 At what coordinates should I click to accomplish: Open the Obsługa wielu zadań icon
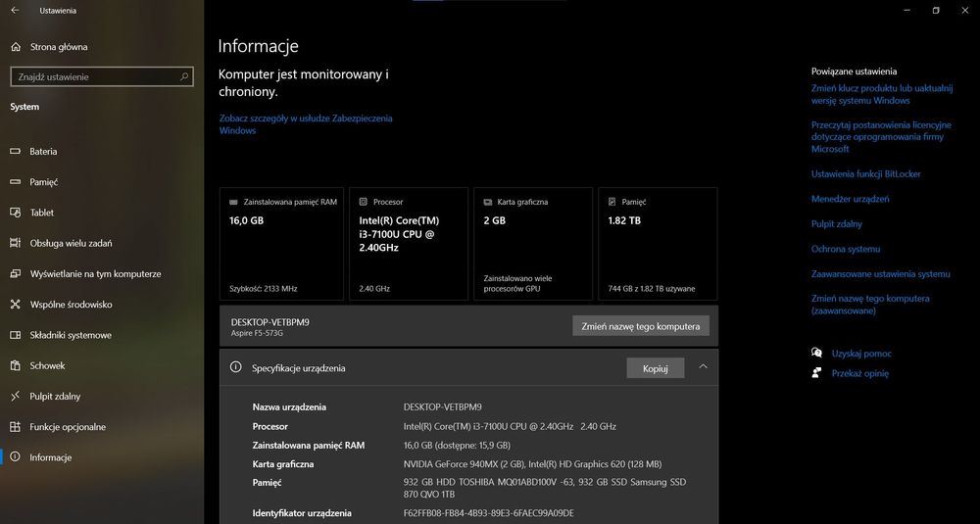pos(16,243)
